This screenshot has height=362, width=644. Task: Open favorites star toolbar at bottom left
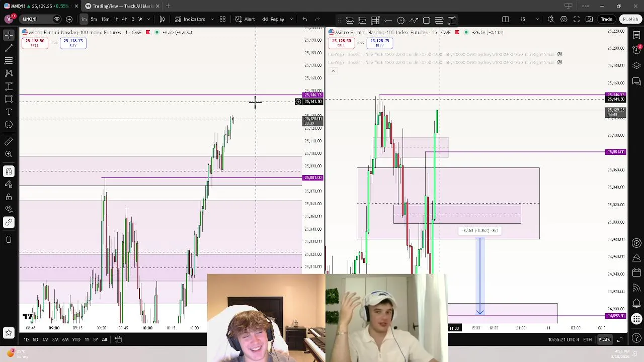(x=9, y=332)
